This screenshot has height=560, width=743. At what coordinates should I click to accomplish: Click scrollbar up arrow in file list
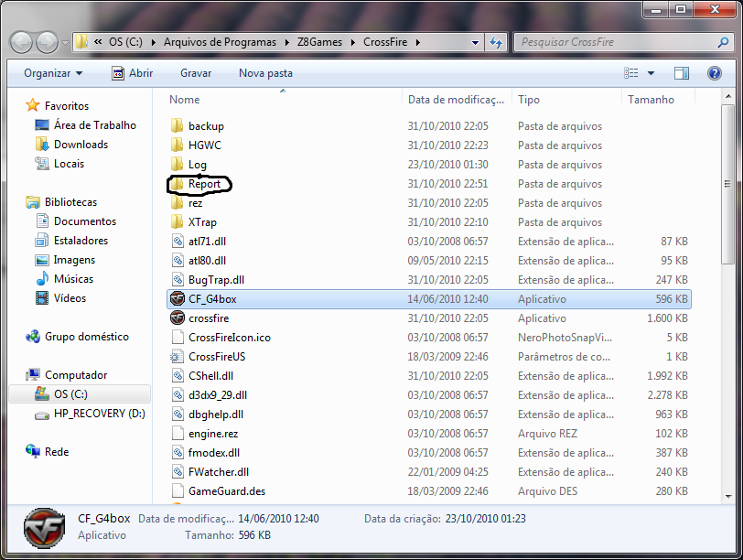[728, 97]
